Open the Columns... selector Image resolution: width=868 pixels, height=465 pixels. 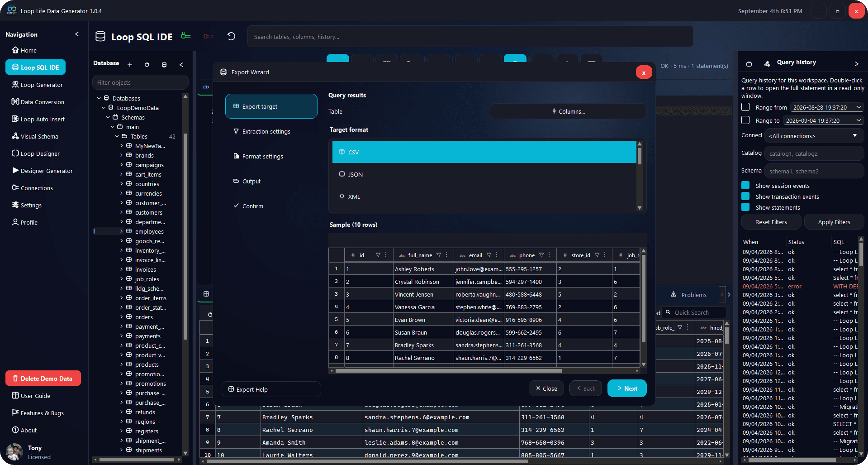click(568, 111)
